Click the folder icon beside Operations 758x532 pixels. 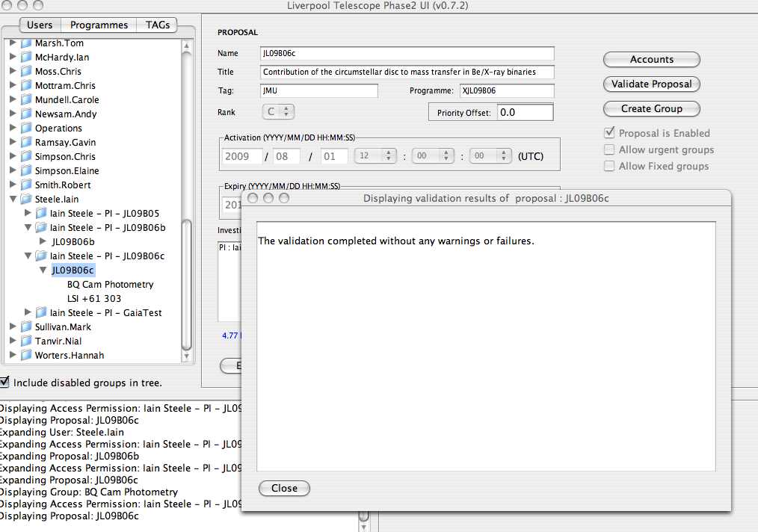[27, 128]
